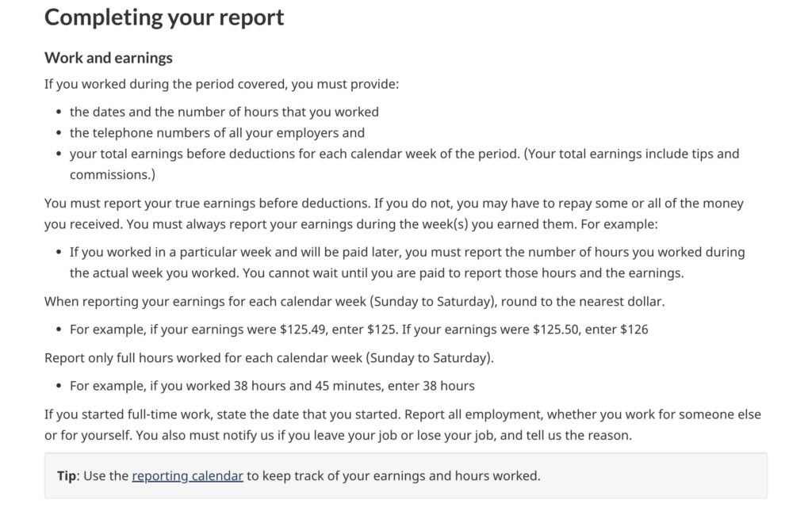
Task: Click the paragraph about rounding to the nearest dollar
Action: pyautogui.click(x=354, y=301)
